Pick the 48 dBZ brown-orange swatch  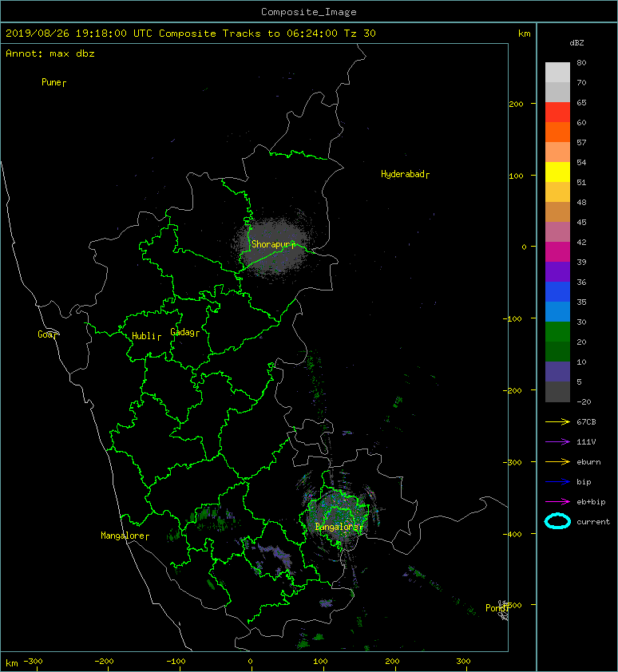click(x=557, y=211)
